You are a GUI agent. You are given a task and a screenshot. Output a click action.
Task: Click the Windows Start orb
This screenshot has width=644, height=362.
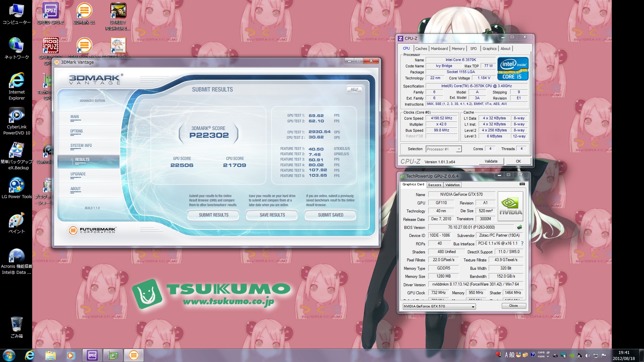9,355
